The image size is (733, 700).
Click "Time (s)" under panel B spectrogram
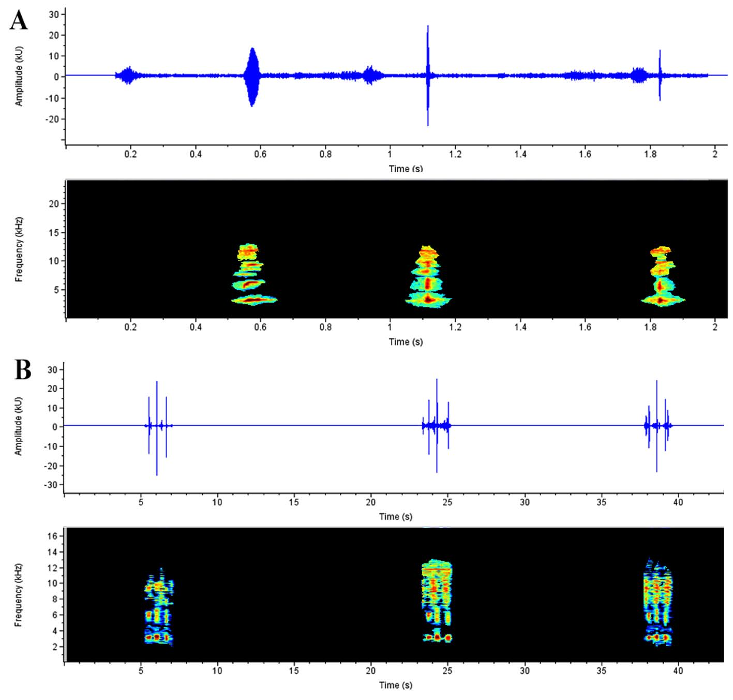point(396,685)
